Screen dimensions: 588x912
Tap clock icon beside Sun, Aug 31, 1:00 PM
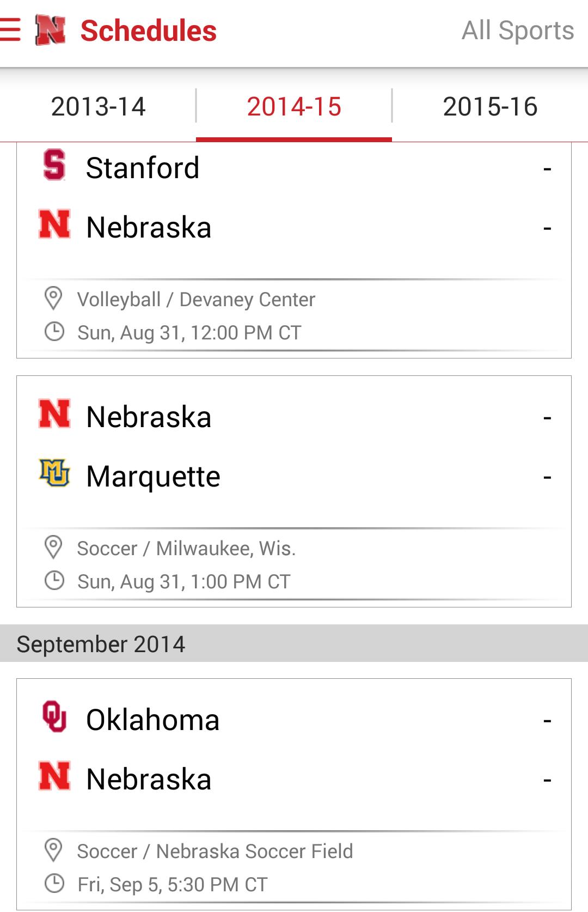(x=54, y=581)
